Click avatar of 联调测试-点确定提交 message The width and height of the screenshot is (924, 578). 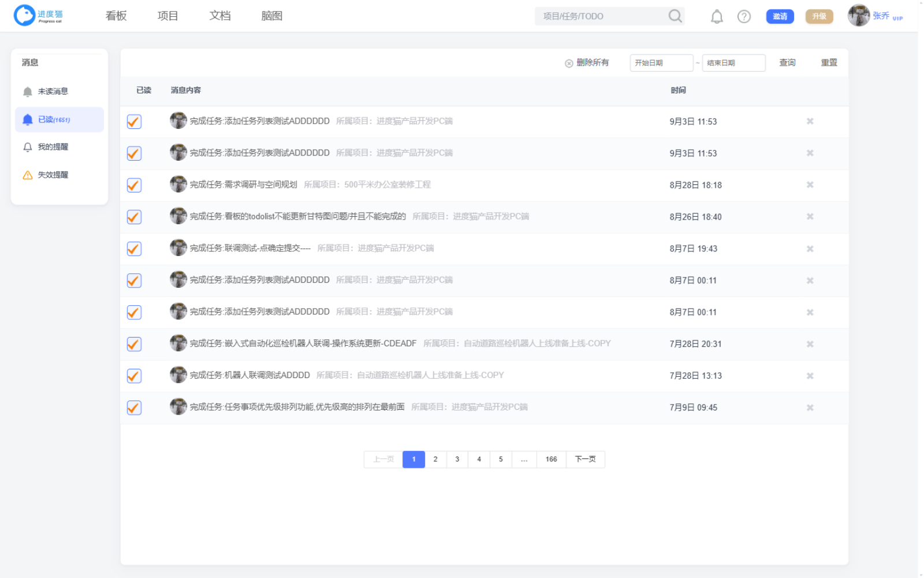[x=178, y=248]
